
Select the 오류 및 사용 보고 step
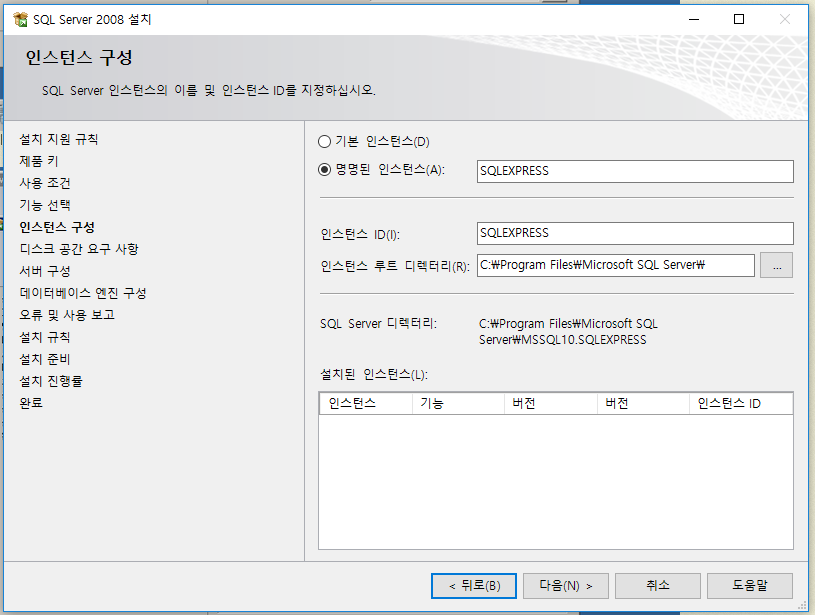pos(67,315)
